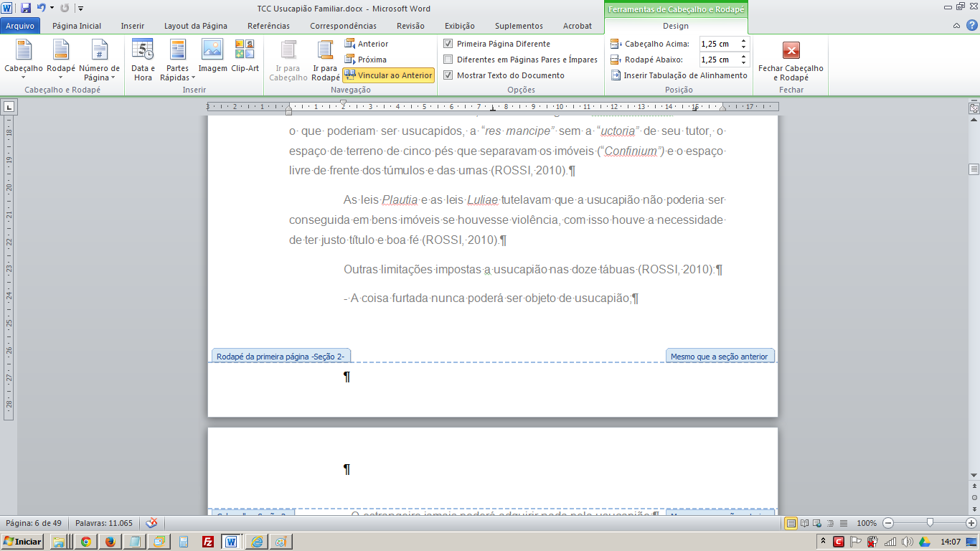Open the Acrobat tab

click(x=578, y=26)
